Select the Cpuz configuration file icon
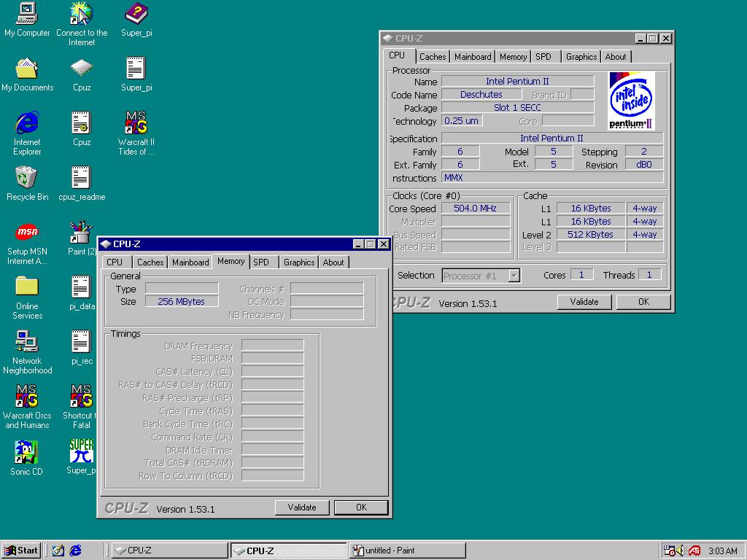 (x=82, y=128)
